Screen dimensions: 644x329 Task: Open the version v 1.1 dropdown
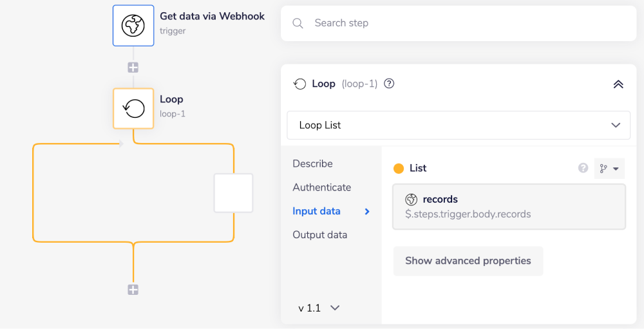pyautogui.click(x=319, y=308)
